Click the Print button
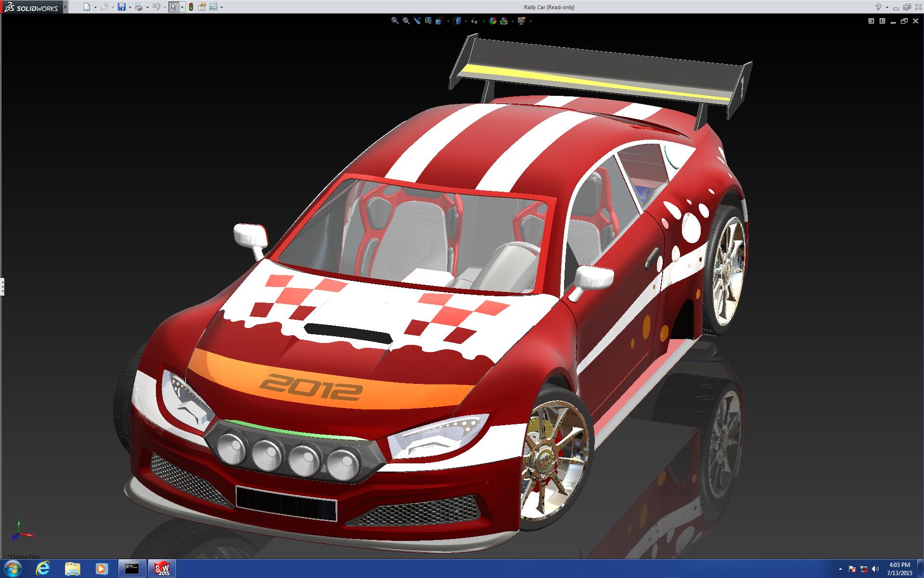 tap(139, 7)
